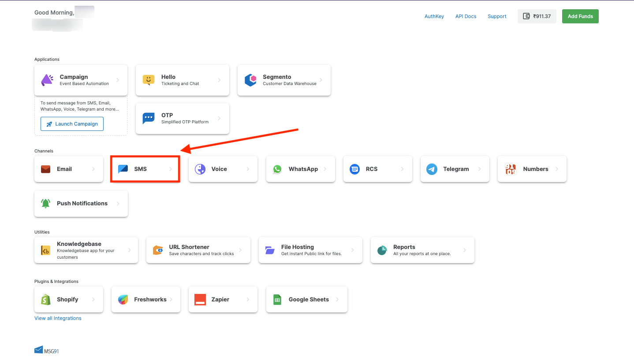Viewport: 634px width, 364px height.
Task: Click the OTP speech bubble icon
Action: 149,119
